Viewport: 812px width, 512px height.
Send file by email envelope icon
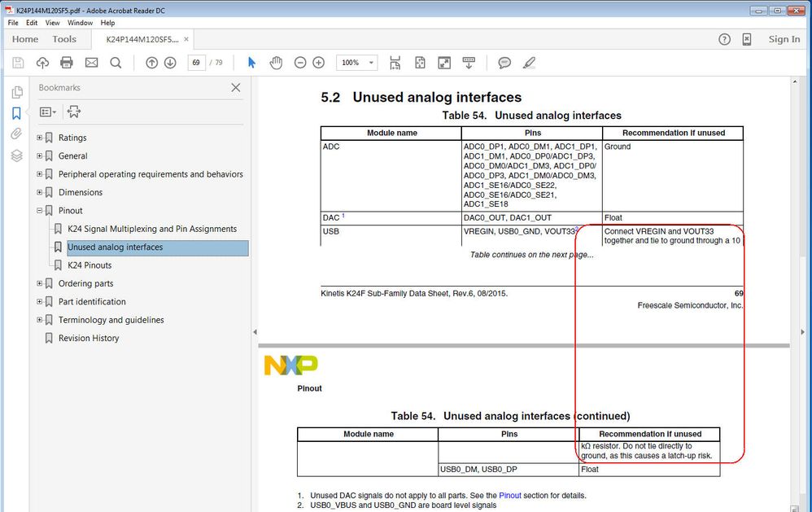click(91, 63)
